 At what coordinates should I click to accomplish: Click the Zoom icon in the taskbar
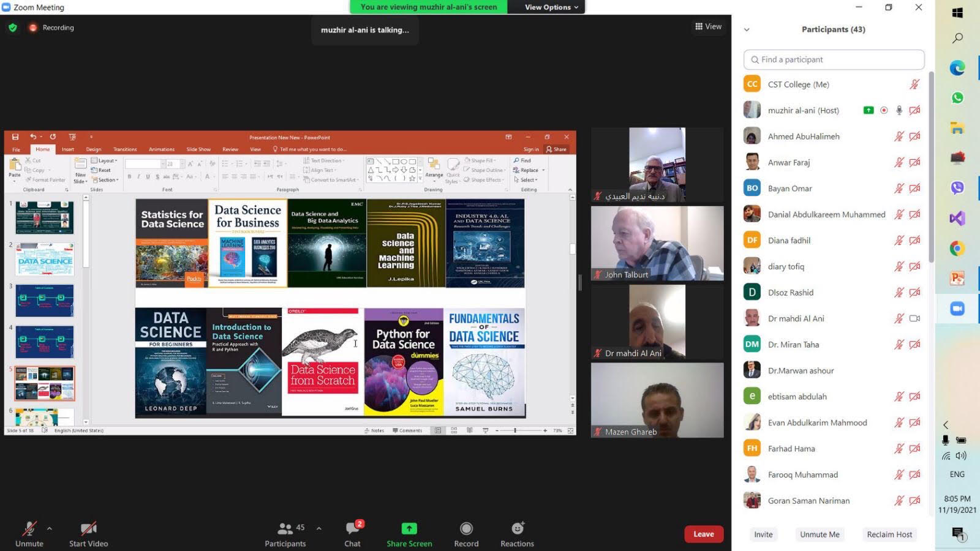[957, 309]
